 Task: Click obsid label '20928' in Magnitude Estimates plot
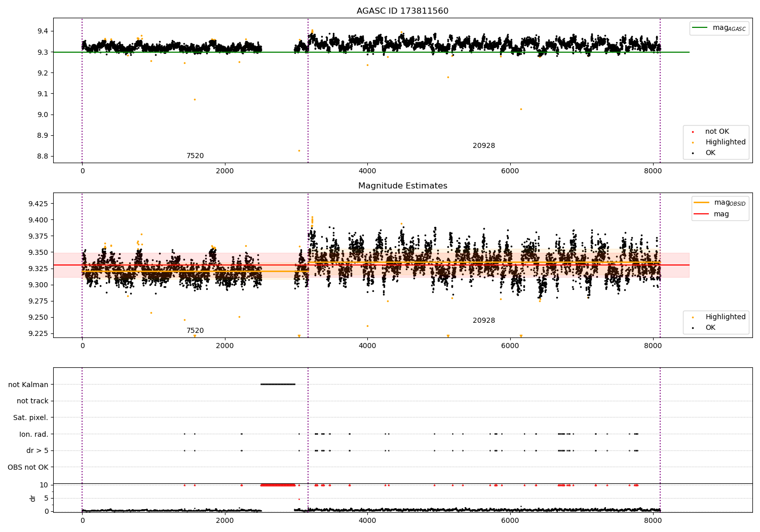484,321
